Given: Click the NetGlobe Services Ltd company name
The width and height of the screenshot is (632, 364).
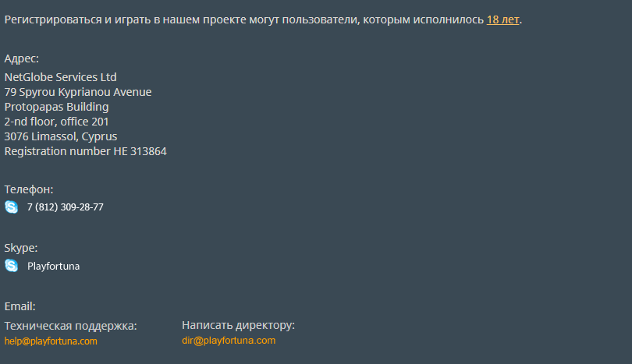Looking at the screenshot, I should coord(60,77).
